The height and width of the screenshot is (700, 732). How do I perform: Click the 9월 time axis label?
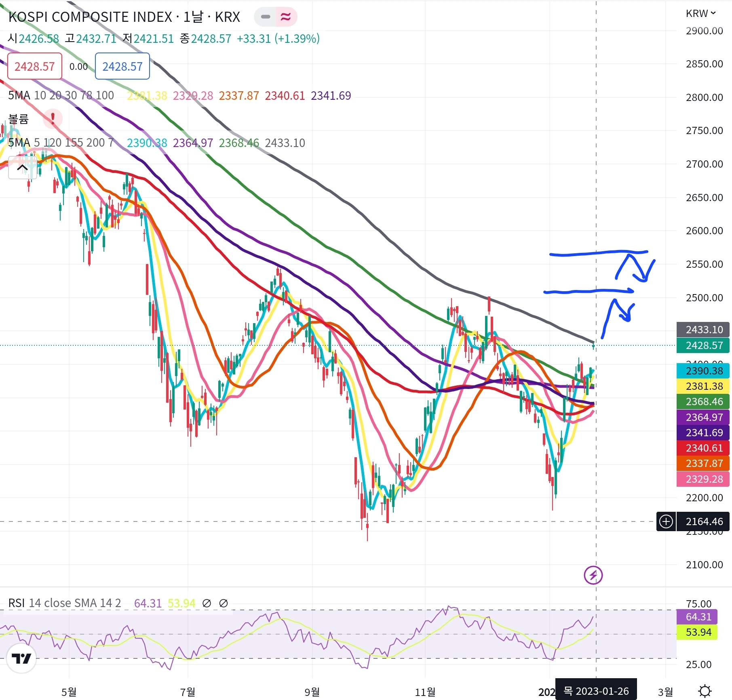pos(312,692)
